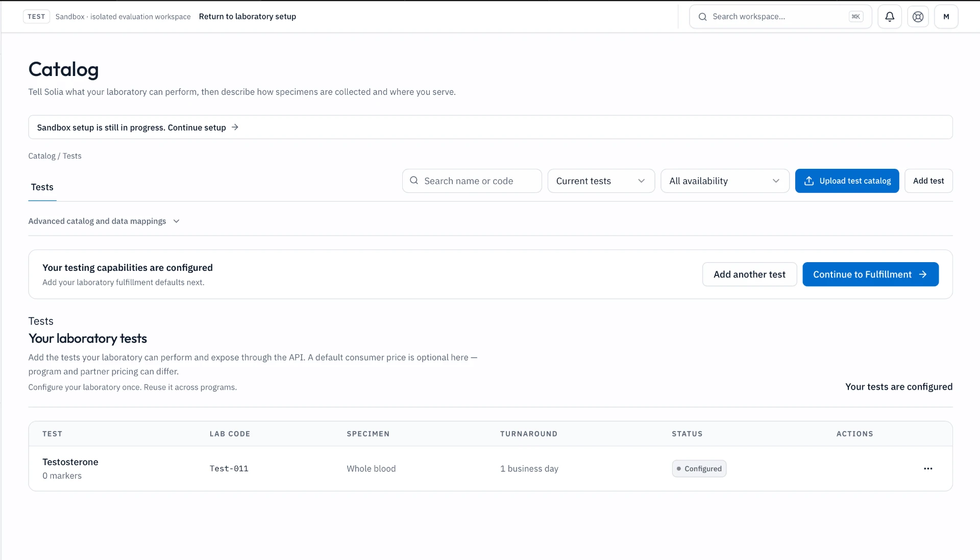
Task: Open the user avatar M menu
Action: pos(946,17)
